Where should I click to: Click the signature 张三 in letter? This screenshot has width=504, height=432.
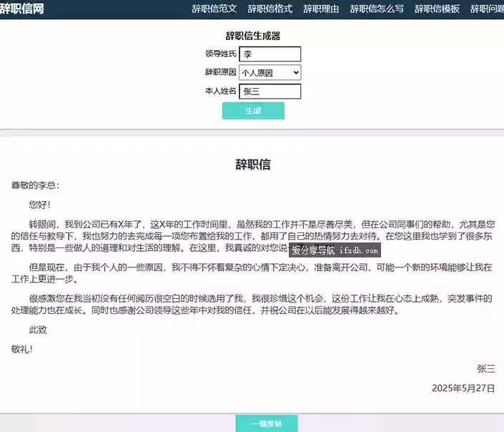coord(486,368)
